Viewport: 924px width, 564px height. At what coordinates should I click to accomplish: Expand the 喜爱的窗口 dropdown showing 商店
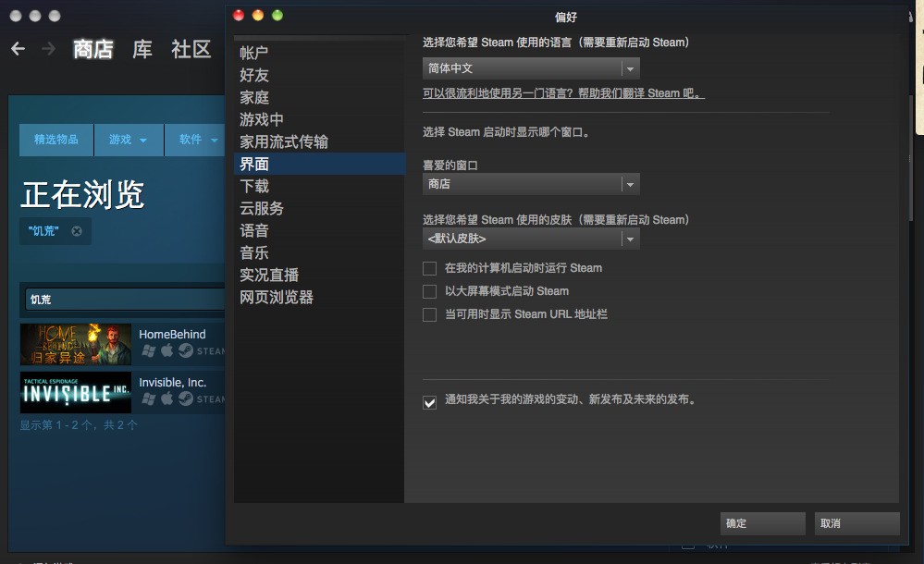[531, 184]
